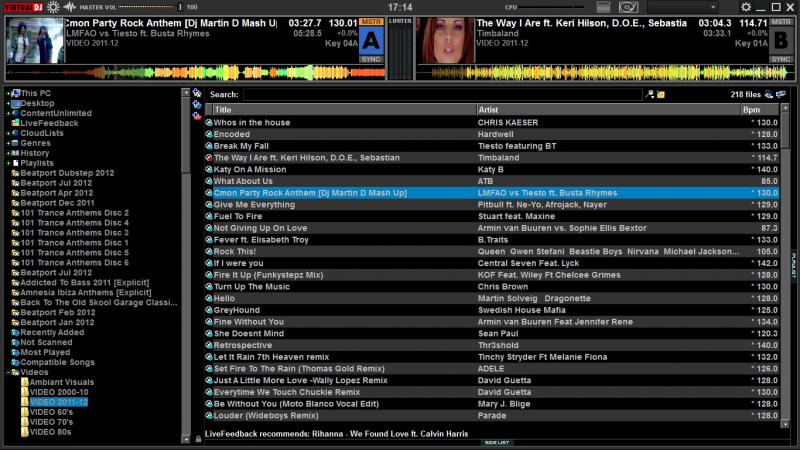Select 'Give Me Everything' track row
This screenshot has height=450, width=800.
pos(492,205)
